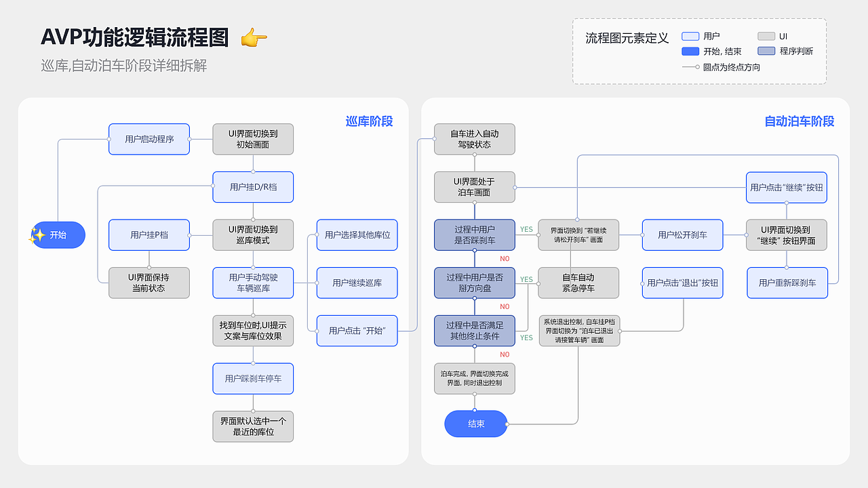
Task: Click the 用户点击"退出"按钮 node
Action: coord(682,283)
